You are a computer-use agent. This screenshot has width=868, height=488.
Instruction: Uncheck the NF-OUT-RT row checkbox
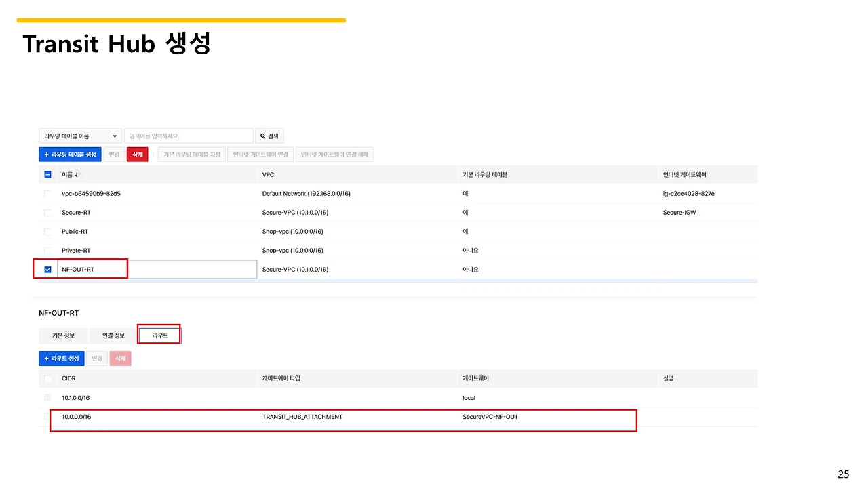pyautogui.click(x=47, y=270)
